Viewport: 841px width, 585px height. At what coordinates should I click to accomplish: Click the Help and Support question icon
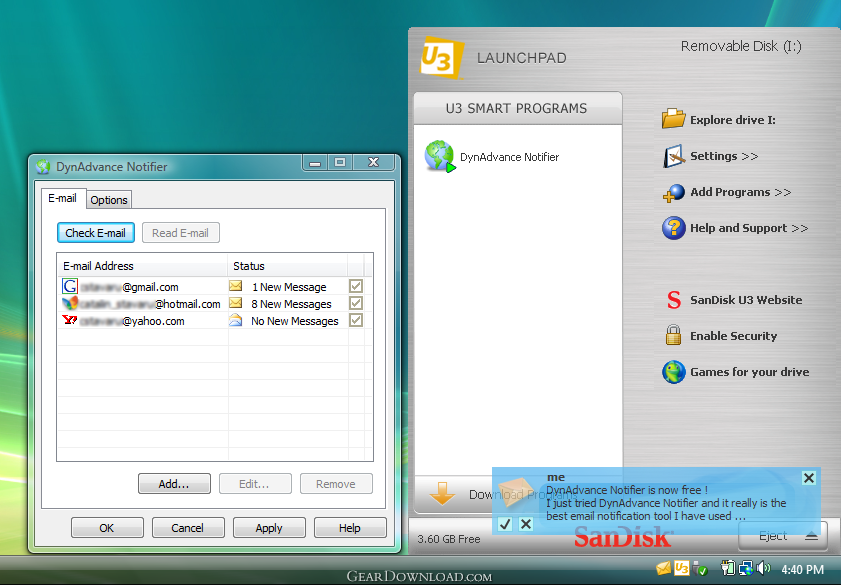674,228
